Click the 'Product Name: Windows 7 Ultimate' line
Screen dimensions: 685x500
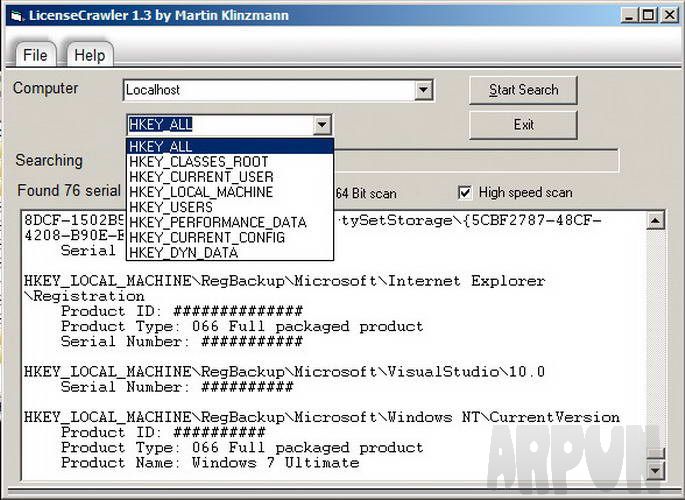(210, 462)
